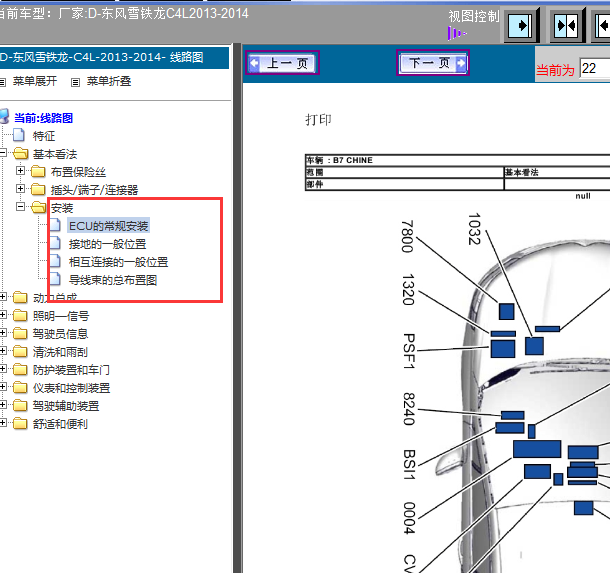The image size is (610, 573).
Task: Click the BSI1 component label in diagram
Action: pos(410,464)
